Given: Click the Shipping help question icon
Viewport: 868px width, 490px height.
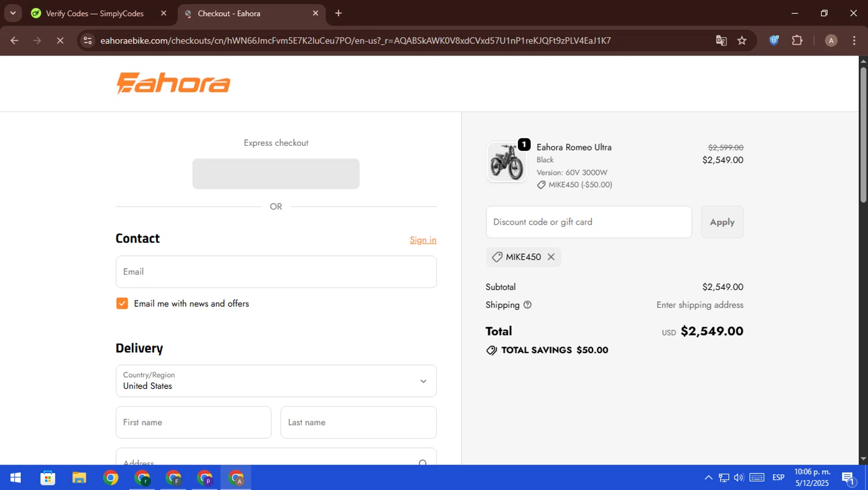Looking at the screenshot, I should [x=527, y=305].
